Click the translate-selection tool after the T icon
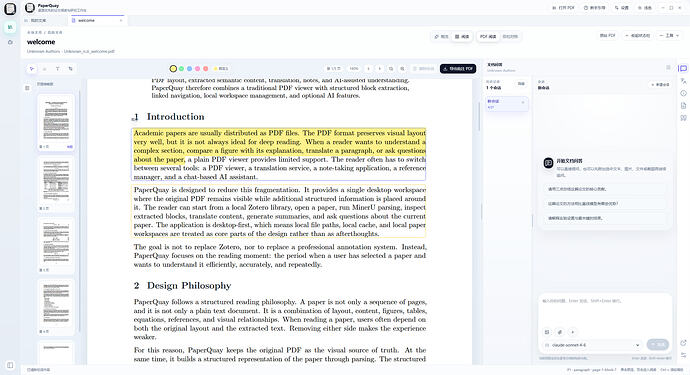The height and width of the screenshot is (375, 690). click(70, 69)
